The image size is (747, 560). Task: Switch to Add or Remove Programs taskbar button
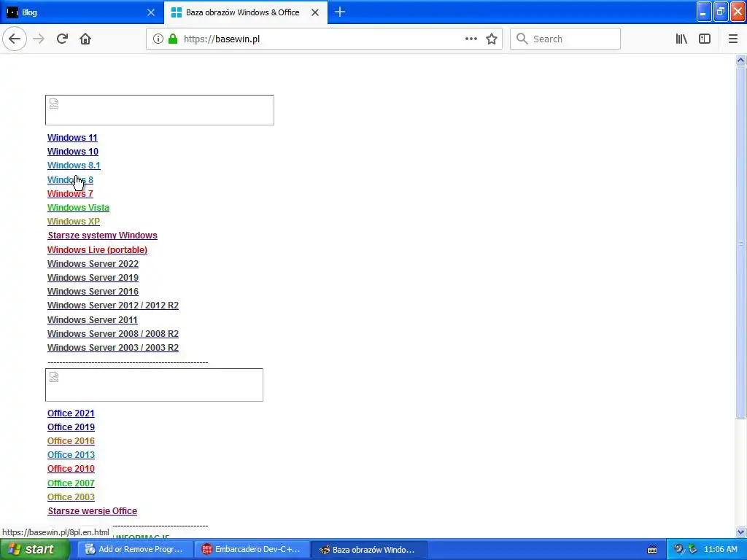tap(135, 550)
